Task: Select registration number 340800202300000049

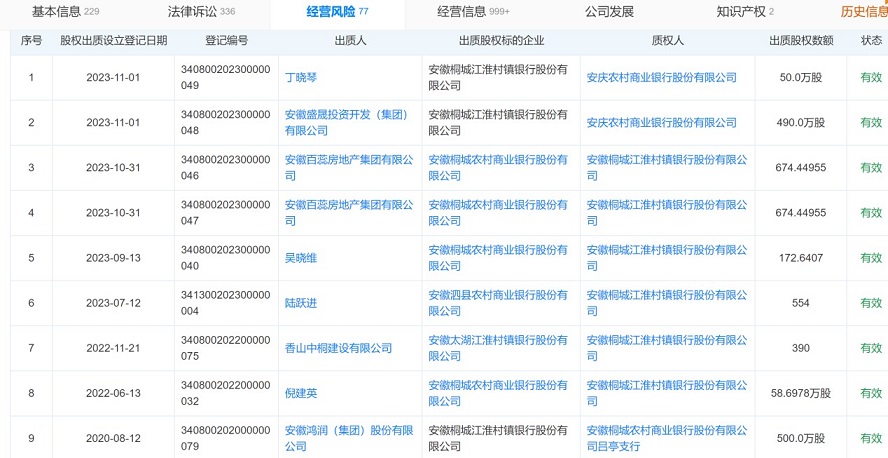Action: tap(225, 78)
